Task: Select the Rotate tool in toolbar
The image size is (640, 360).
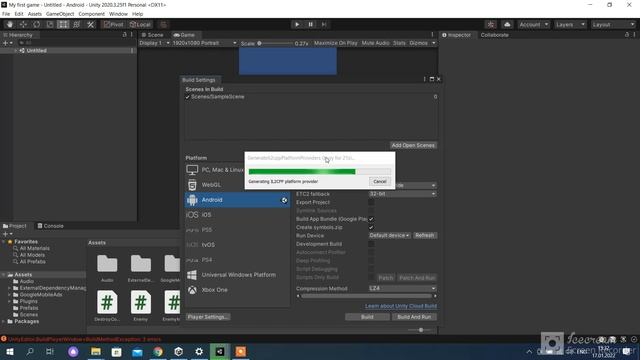Action: pyautogui.click(x=37, y=24)
